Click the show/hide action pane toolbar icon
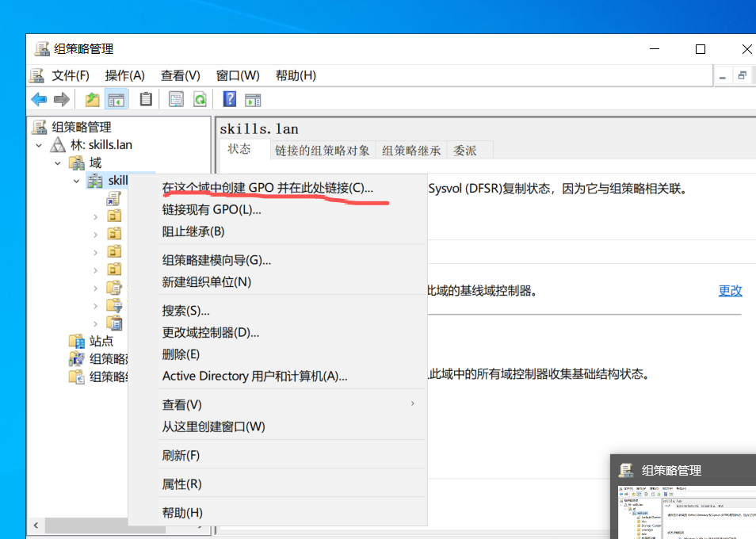756x539 pixels. pyautogui.click(x=253, y=99)
